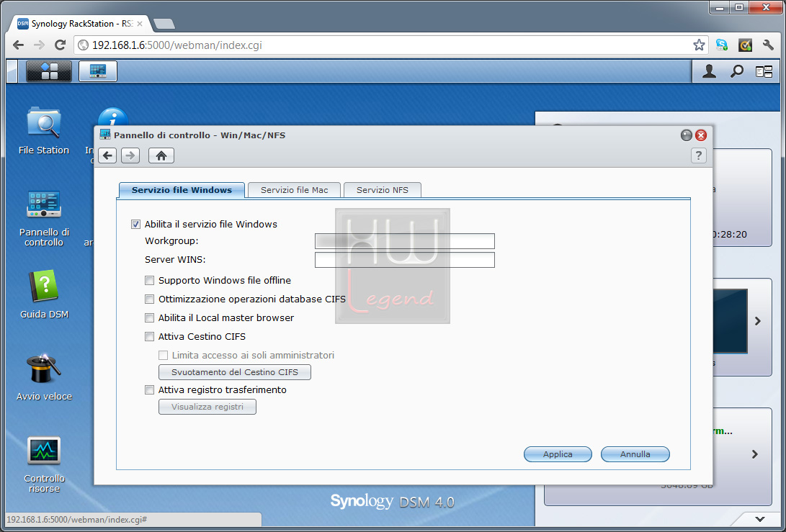Click the Skype extension icon

[722, 45]
